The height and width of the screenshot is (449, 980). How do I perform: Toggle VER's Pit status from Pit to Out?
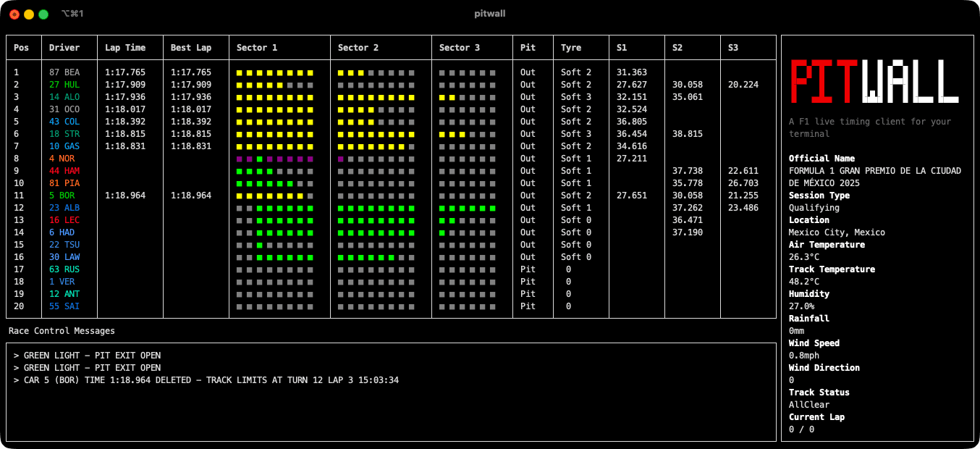point(528,281)
